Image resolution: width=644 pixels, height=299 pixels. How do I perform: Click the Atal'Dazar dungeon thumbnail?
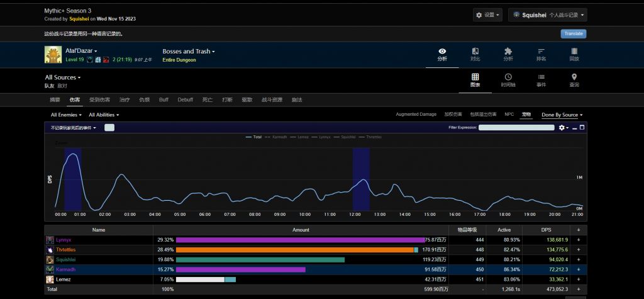(x=52, y=55)
